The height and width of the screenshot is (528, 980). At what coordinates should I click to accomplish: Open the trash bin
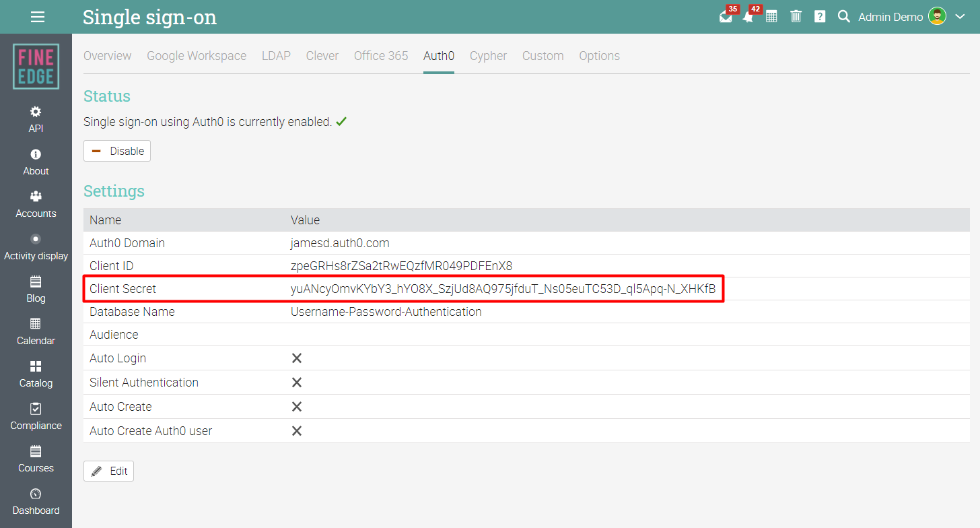(796, 17)
